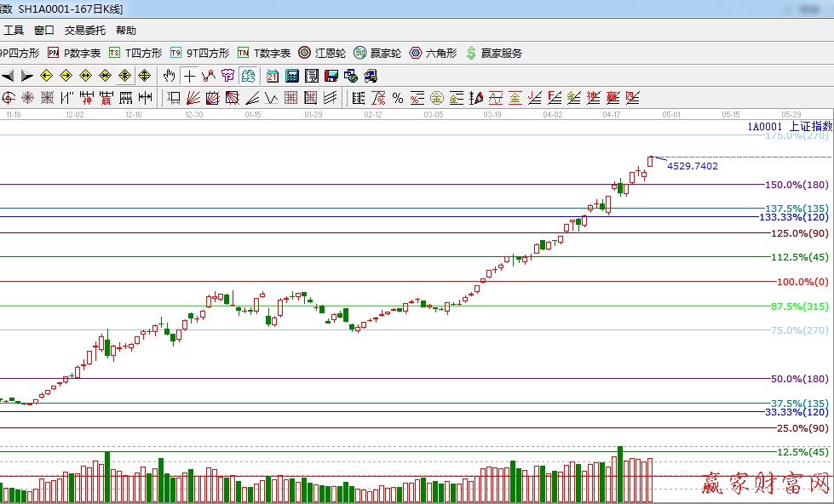
Task: Click the 100.0%(0) level line label
Action: coord(802,282)
